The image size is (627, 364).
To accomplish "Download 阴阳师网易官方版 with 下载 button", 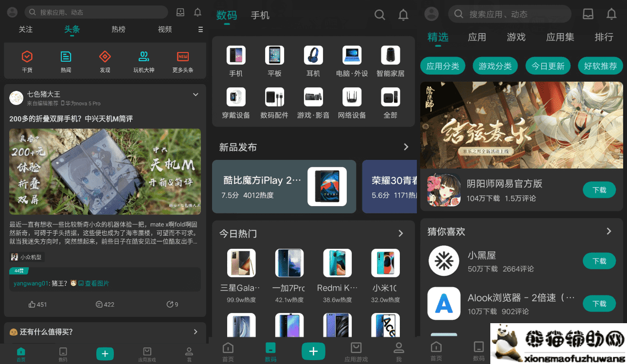I will click(x=599, y=190).
